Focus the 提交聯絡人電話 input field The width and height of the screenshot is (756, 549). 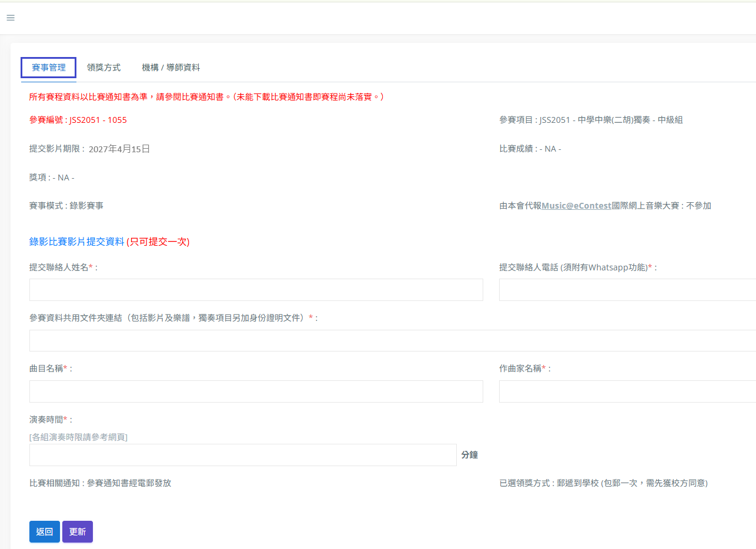tap(627, 290)
